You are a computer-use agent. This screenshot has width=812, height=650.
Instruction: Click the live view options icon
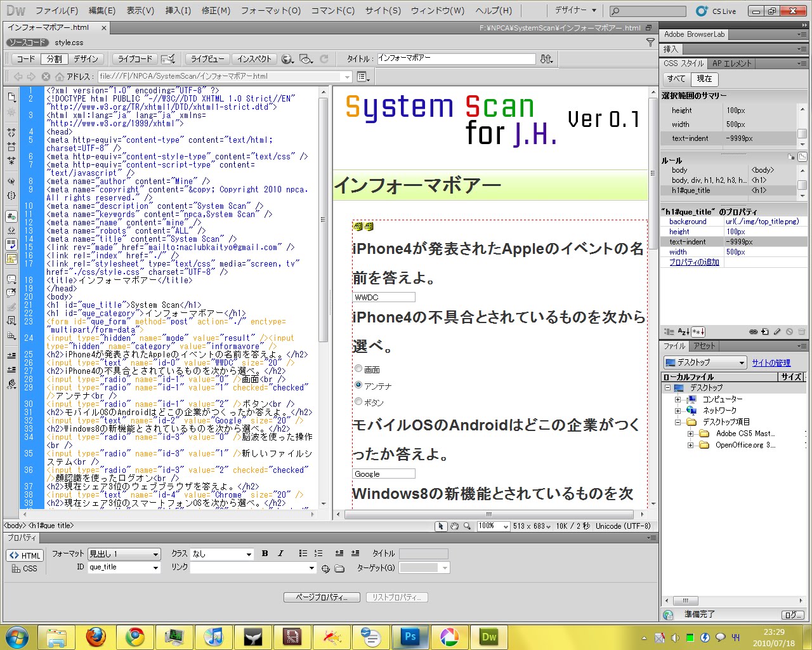pos(168,58)
